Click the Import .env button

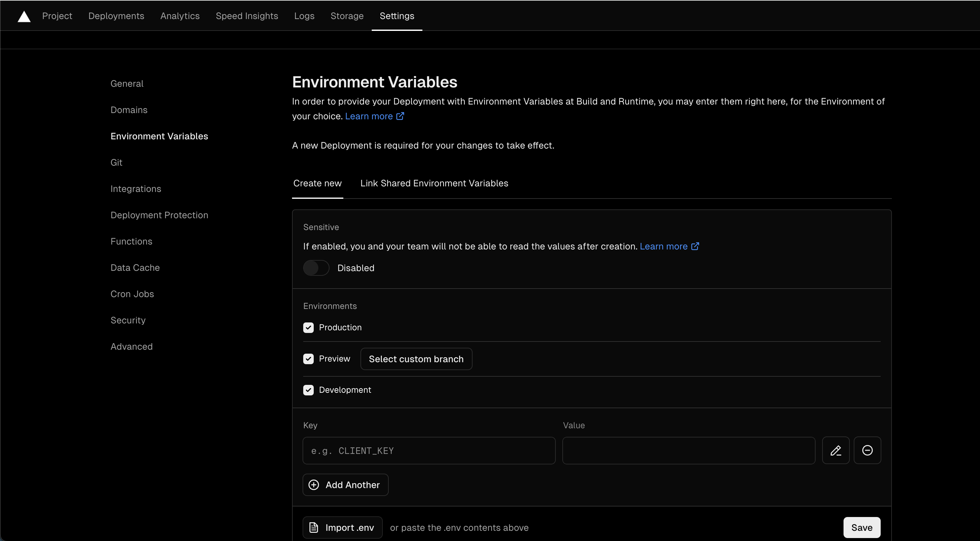(342, 527)
